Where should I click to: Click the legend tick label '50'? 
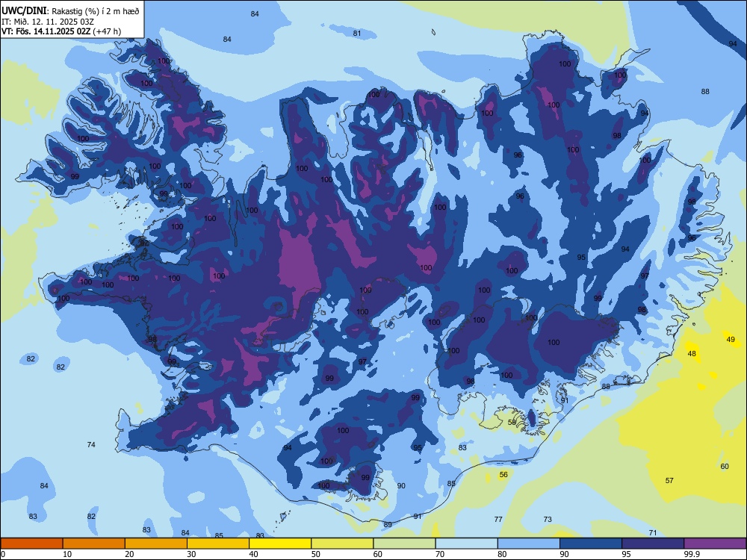point(316,554)
